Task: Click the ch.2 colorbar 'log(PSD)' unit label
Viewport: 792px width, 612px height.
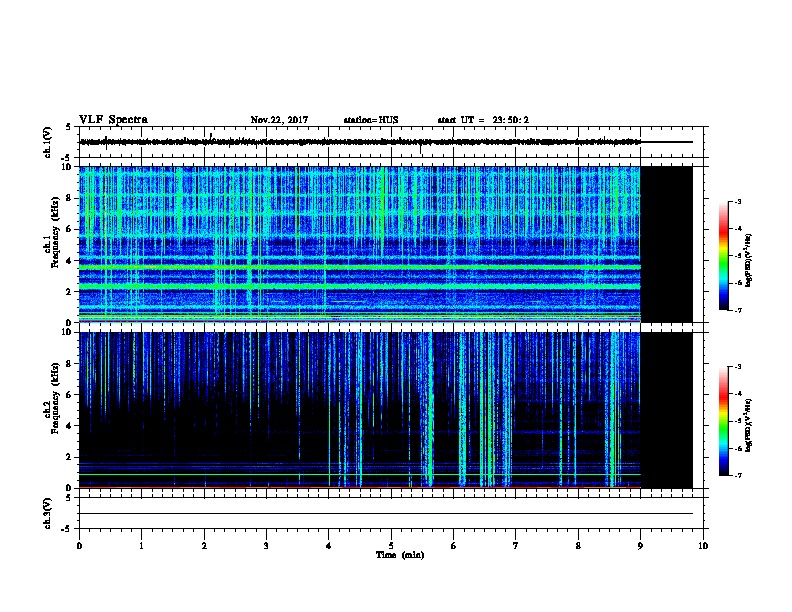Action: pos(749,425)
